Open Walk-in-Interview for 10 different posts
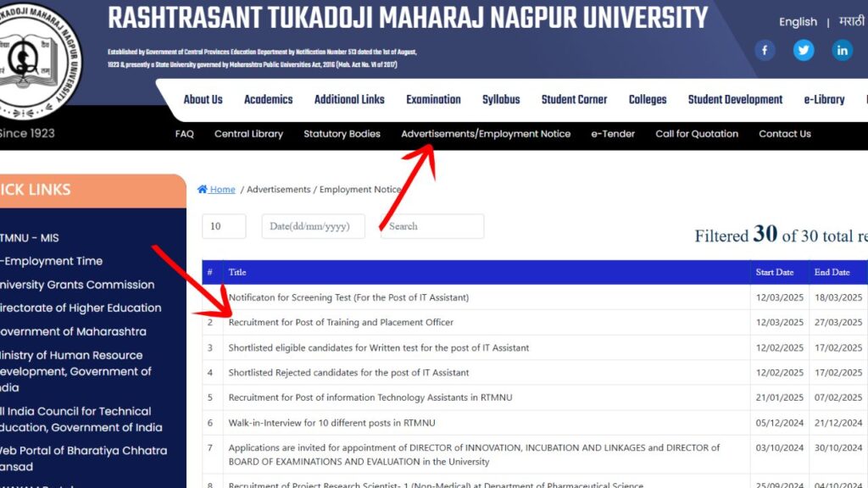868x488 pixels. point(332,423)
